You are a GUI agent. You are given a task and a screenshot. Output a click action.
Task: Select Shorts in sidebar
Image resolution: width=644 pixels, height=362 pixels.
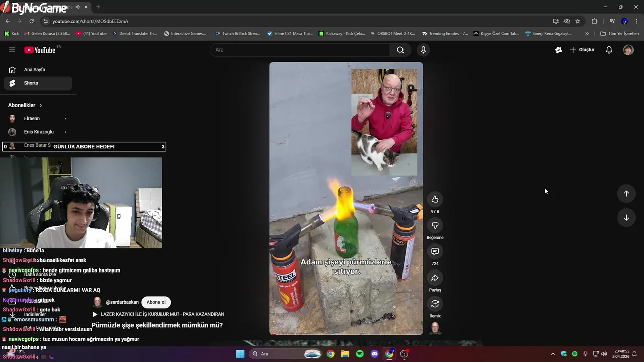(38, 83)
